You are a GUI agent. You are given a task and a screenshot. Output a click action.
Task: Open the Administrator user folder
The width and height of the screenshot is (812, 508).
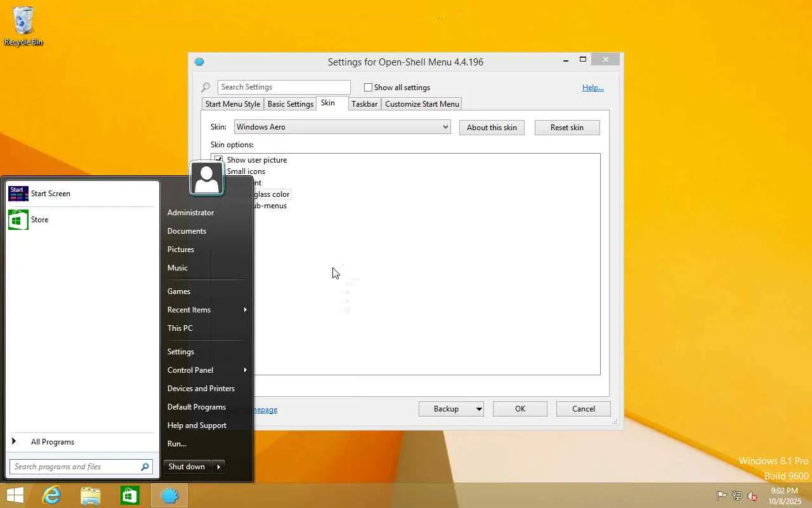[190, 213]
